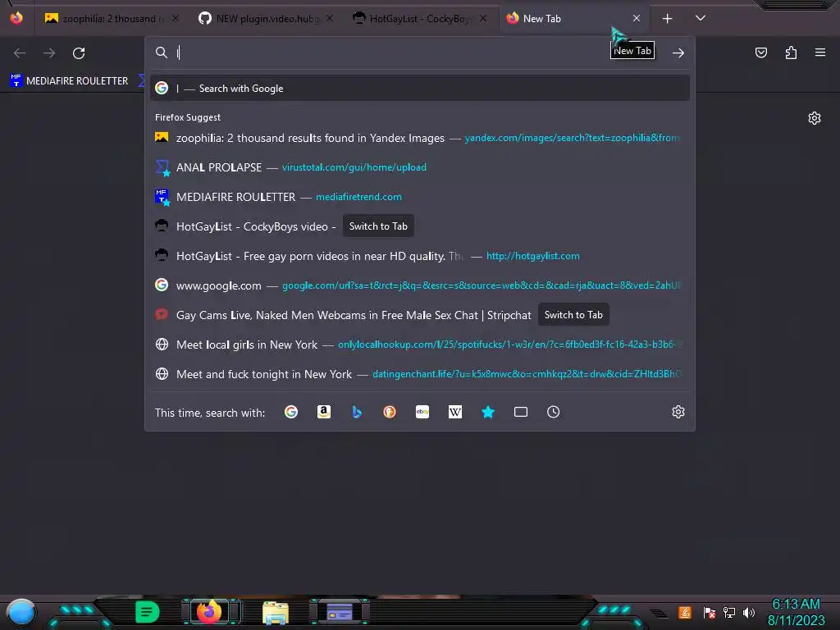Select the Search with Google suggestion row
The width and height of the screenshot is (840, 630).
pyautogui.click(x=420, y=89)
